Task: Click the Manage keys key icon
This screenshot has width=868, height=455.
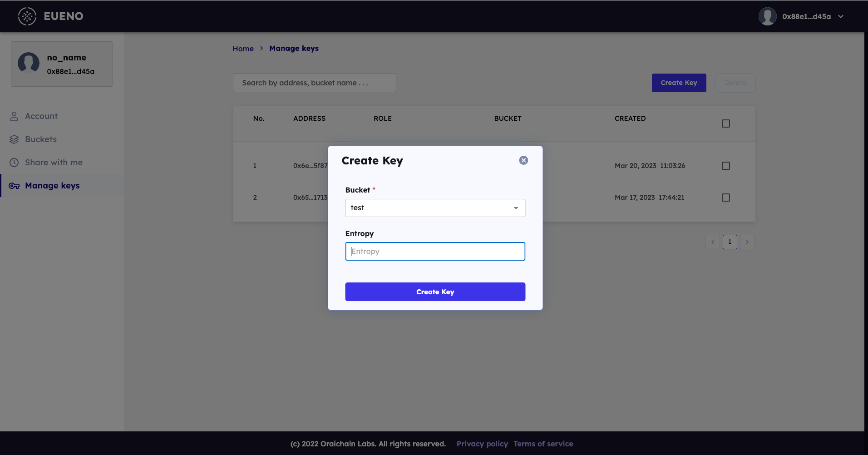Action: pos(14,186)
